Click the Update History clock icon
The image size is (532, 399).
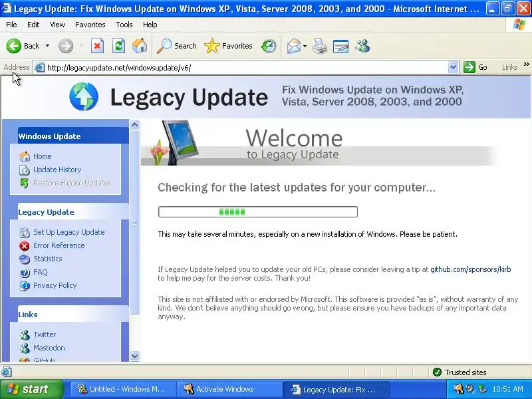[25, 170]
